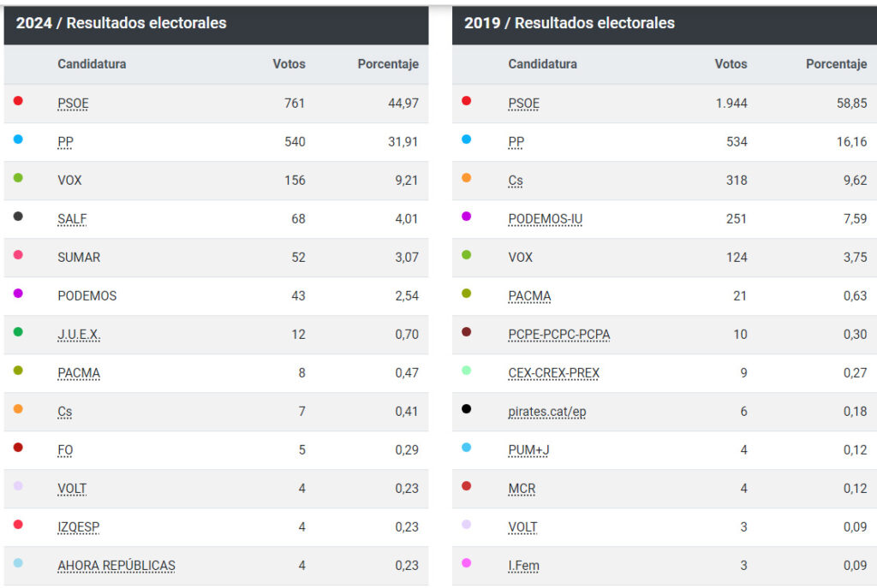The image size is (877, 588).
Task: Click the green dot beside VOX 2024
Action: 18,178
